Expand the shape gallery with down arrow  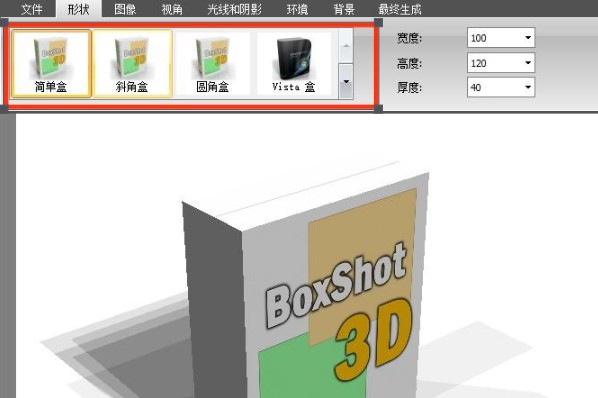click(x=346, y=82)
